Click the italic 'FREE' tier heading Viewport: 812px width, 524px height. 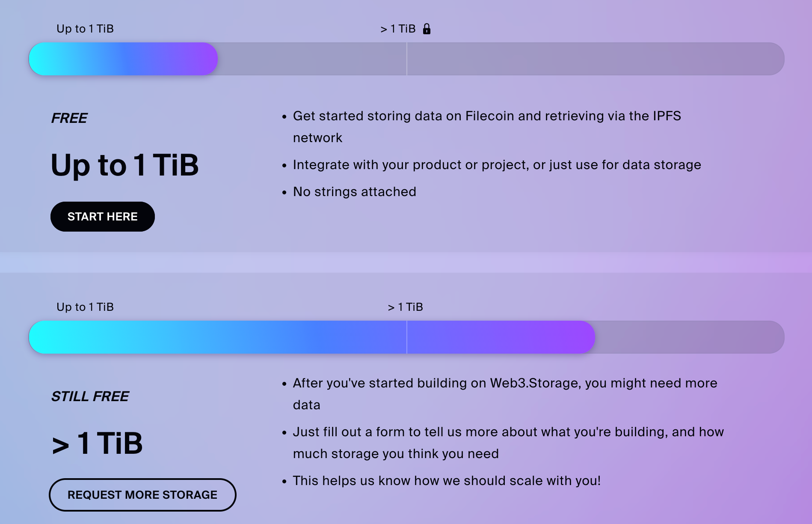69,118
